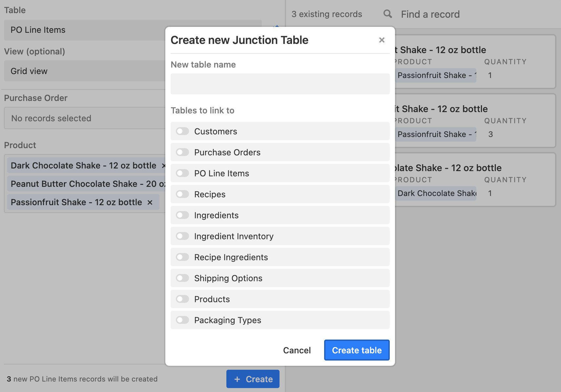The height and width of the screenshot is (392, 561).
Task: Switch on the Recipes table toggle
Action: pos(182,194)
